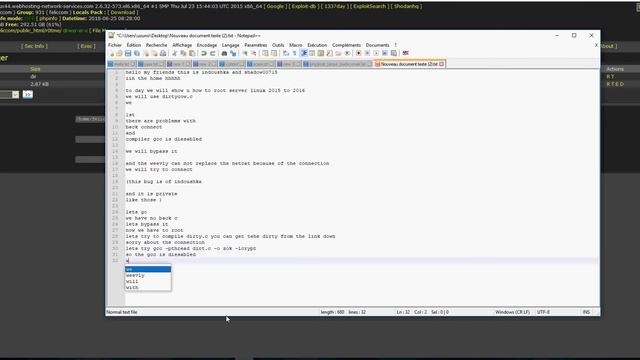Open the question mark help menu
Screen dimensions: 640x360
point(395,45)
